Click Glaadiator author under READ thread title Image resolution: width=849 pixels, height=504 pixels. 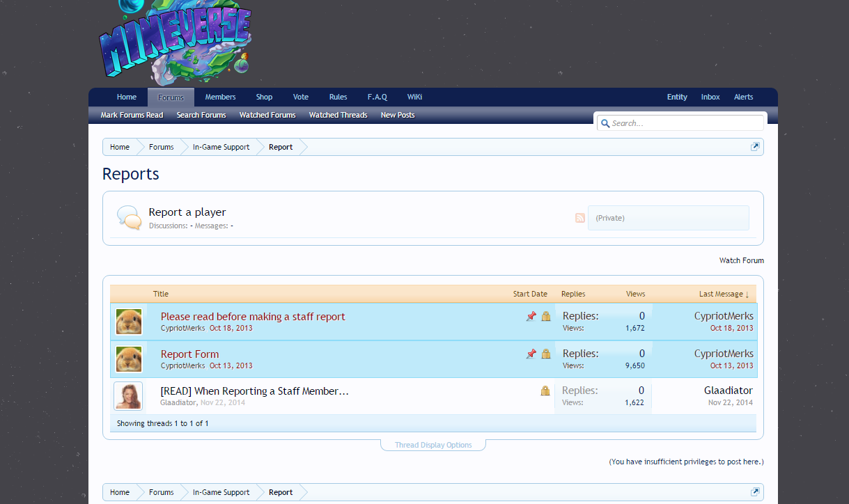click(x=178, y=402)
